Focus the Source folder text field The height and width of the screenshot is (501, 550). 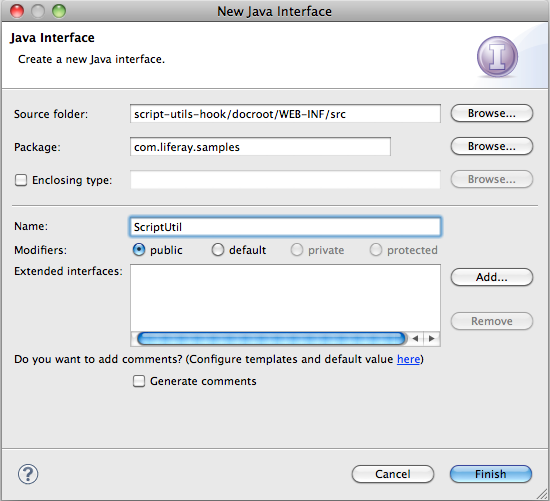pyautogui.click(x=285, y=113)
